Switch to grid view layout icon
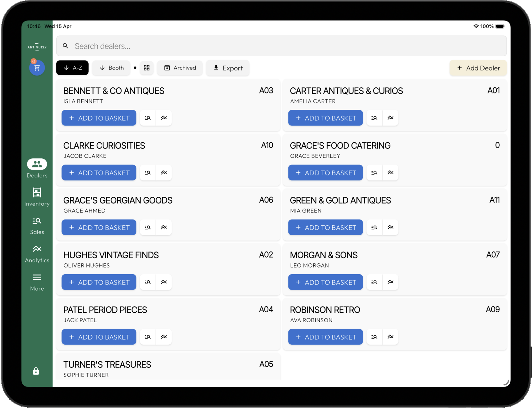The height and width of the screenshot is (408, 532). pos(147,68)
